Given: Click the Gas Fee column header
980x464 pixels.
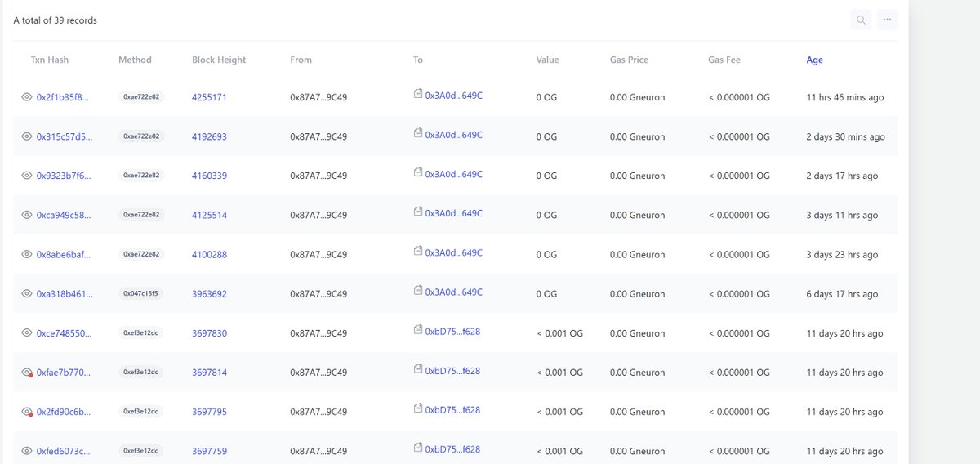Looking at the screenshot, I should pyautogui.click(x=724, y=60).
